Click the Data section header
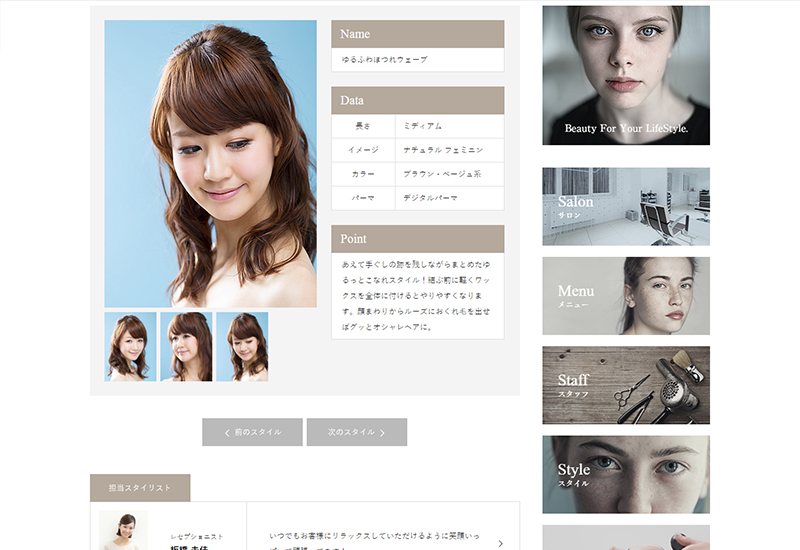The height and width of the screenshot is (550, 800). (x=418, y=101)
